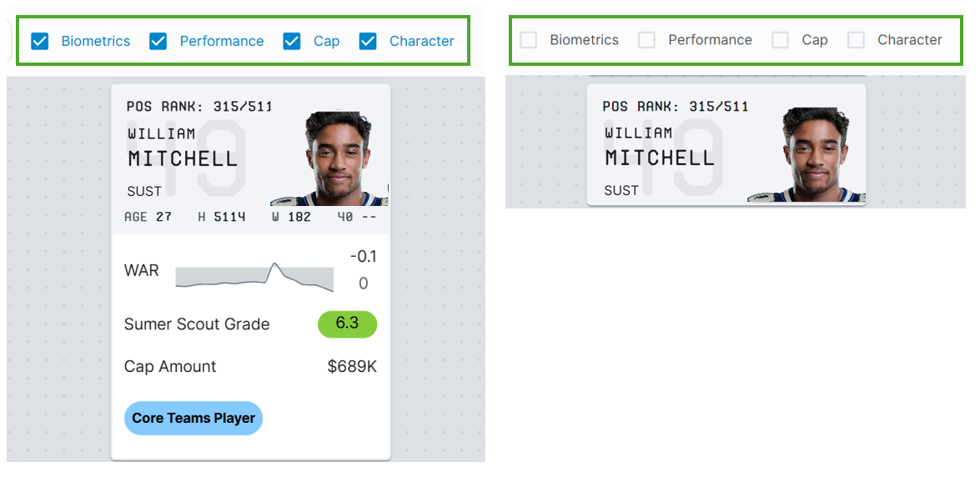Click the Core Teams Player badge

pos(193,419)
